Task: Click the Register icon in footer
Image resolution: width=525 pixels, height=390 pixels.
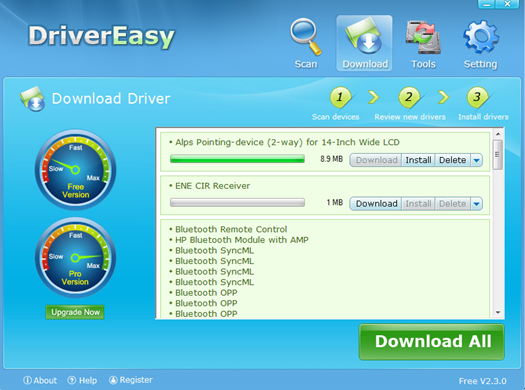Action: point(113,380)
